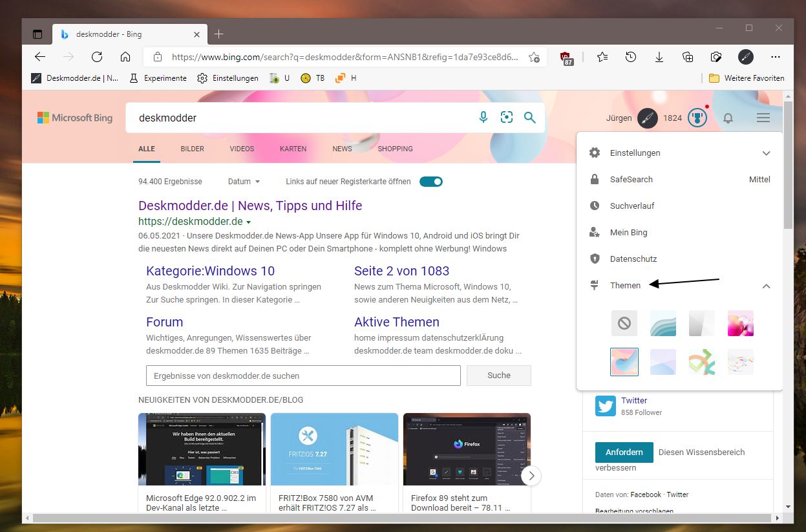
Task: Select the green orange lines theme swatch
Action: tap(702, 362)
